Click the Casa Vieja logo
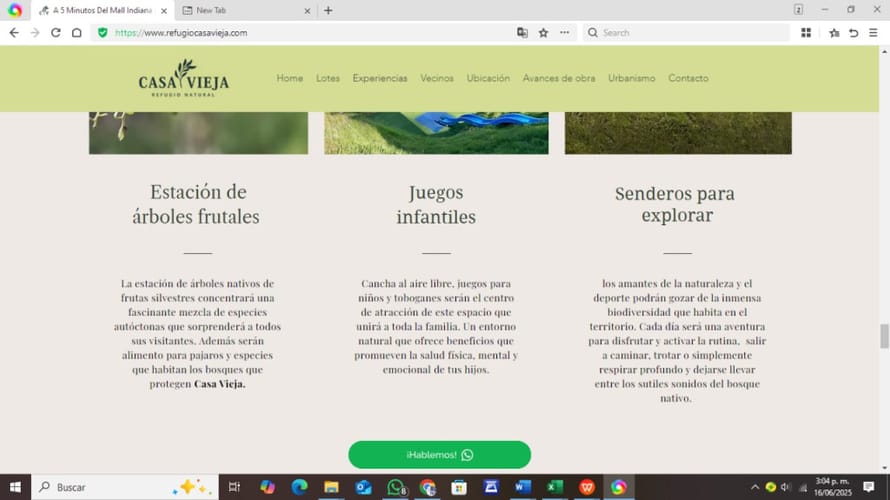The height and width of the screenshot is (500, 890). pos(184,78)
